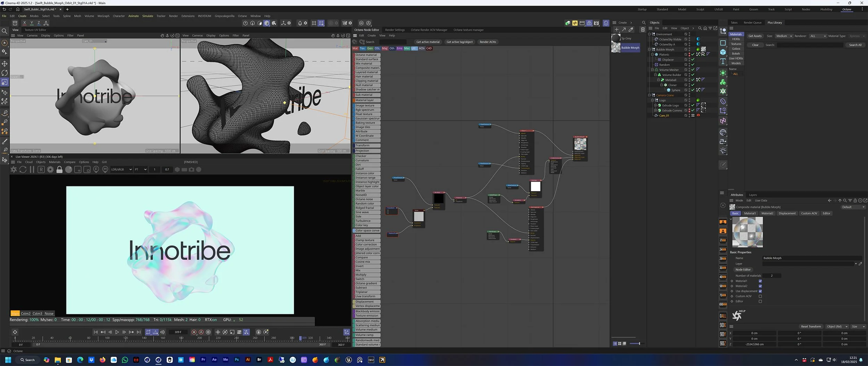Toggle Random effector enable checkmark
Screen dimensions: 868x366
(x=693, y=65)
